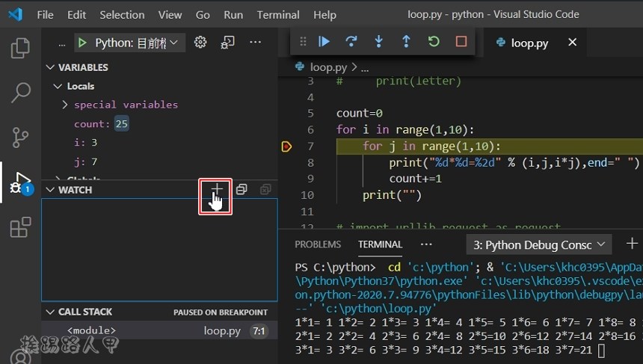This screenshot has height=364, width=643.
Task: Restart the debug session
Action: tap(434, 42)
